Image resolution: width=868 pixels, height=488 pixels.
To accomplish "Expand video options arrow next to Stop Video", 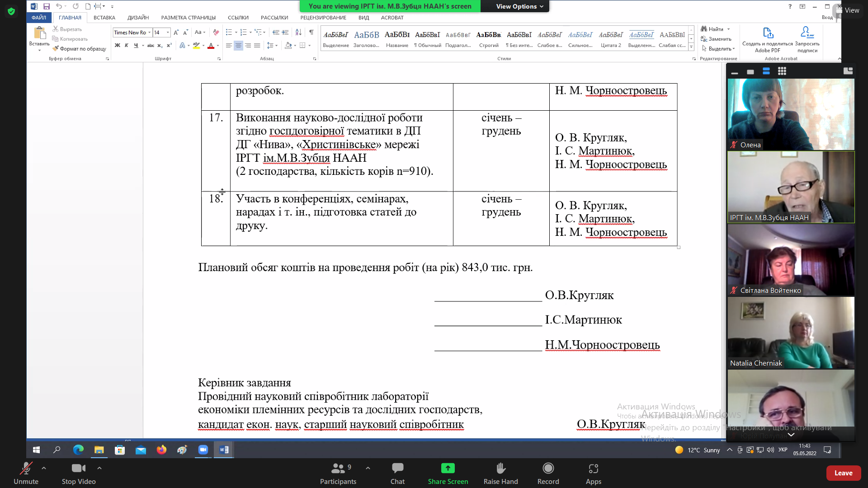I will click(99, 468).
